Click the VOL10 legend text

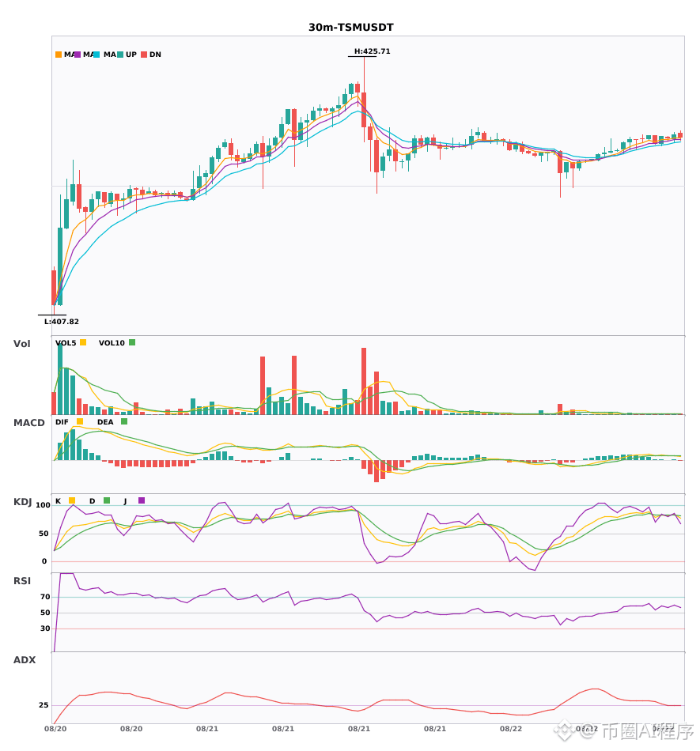[112, 343]
